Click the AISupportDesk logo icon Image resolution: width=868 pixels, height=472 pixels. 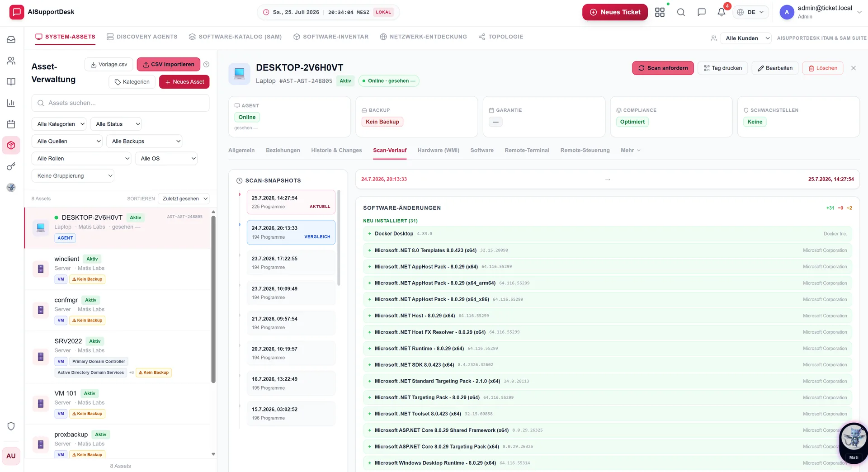point(17,12)
